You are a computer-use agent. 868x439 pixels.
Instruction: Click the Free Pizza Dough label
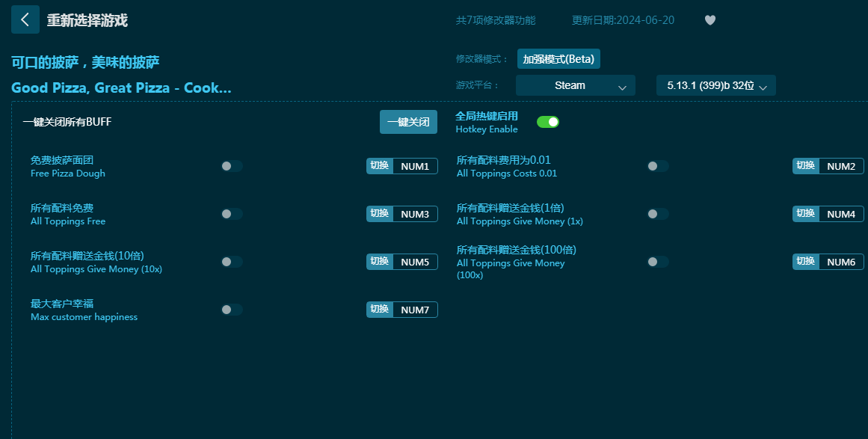click(x=67, y=174)
